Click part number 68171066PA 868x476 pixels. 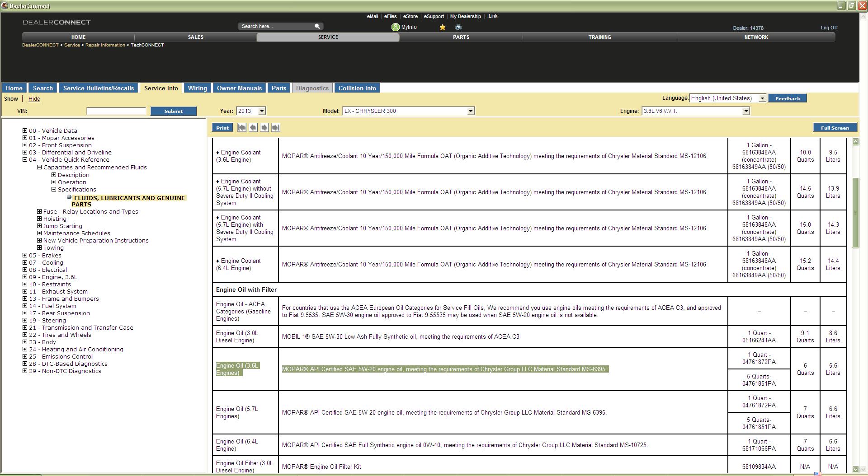[759, 448]
